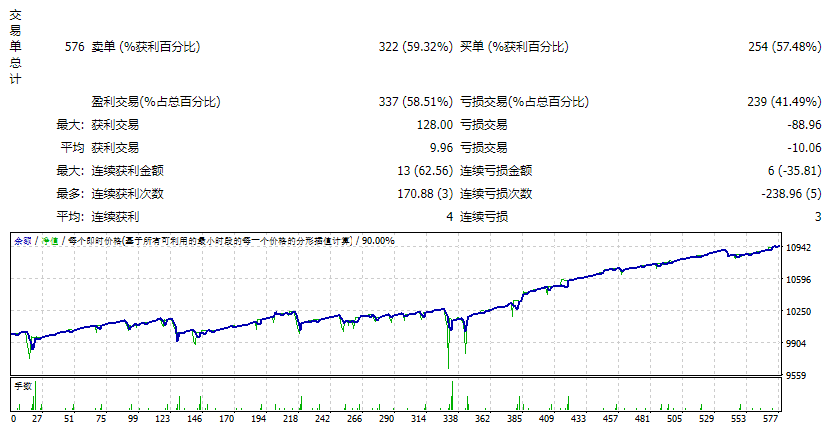Click average consecutive losses value 3
Screen dimensions: 840x429
click(818, 217)
